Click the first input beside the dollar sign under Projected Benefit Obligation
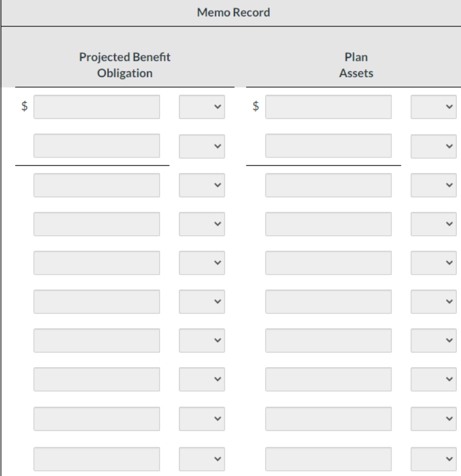The image size is (461, 476). click(97, 107)
